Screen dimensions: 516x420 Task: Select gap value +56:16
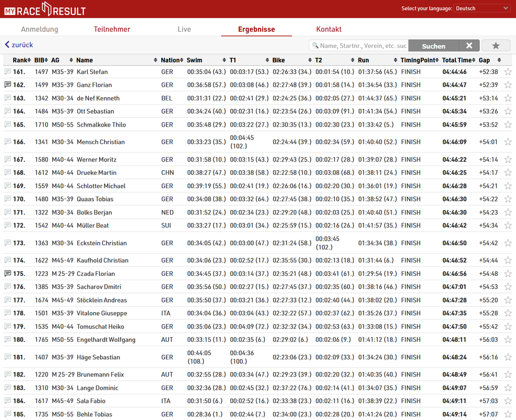click(x=488, y=357)
